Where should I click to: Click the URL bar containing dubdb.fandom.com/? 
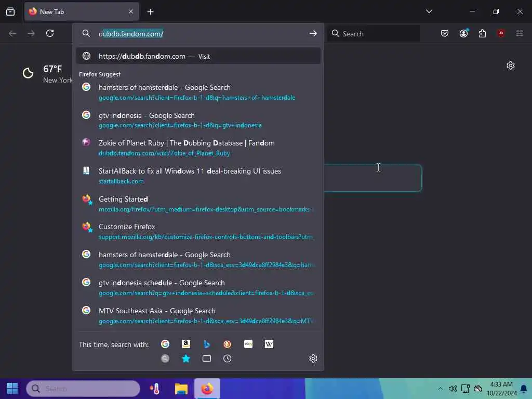tap(200, 34)
